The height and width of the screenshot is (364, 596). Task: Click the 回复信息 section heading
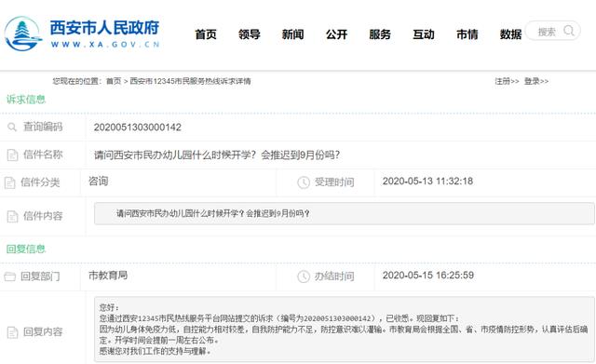[x=26, y=249]
